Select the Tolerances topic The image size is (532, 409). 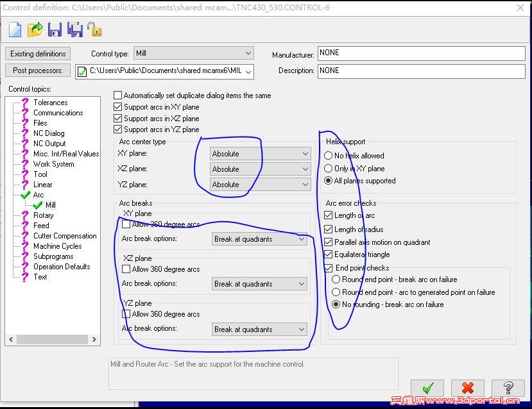50,103
